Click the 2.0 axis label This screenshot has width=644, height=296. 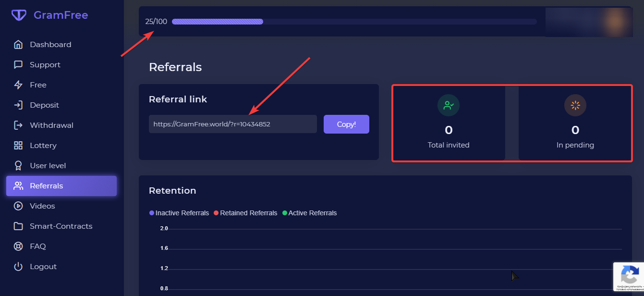(164, 228)
